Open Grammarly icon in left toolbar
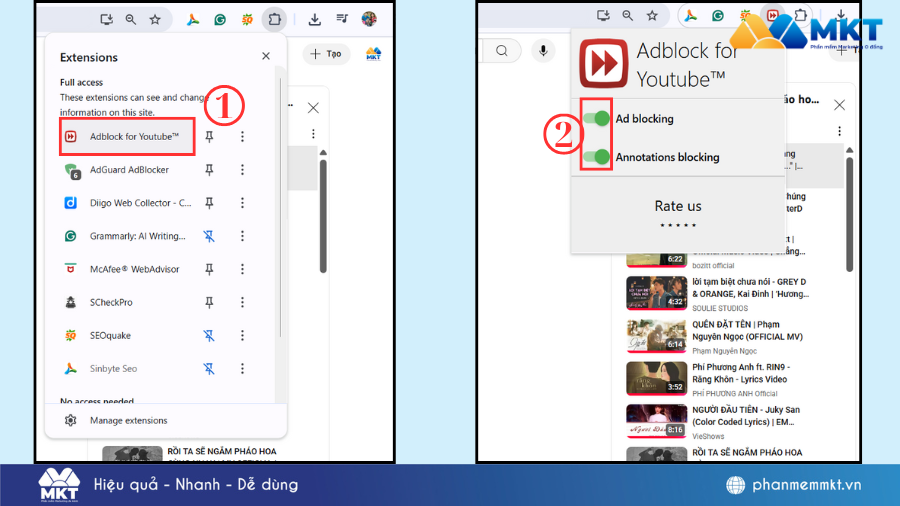This screenshot has width=900, height=506. (x=220, y=20)
